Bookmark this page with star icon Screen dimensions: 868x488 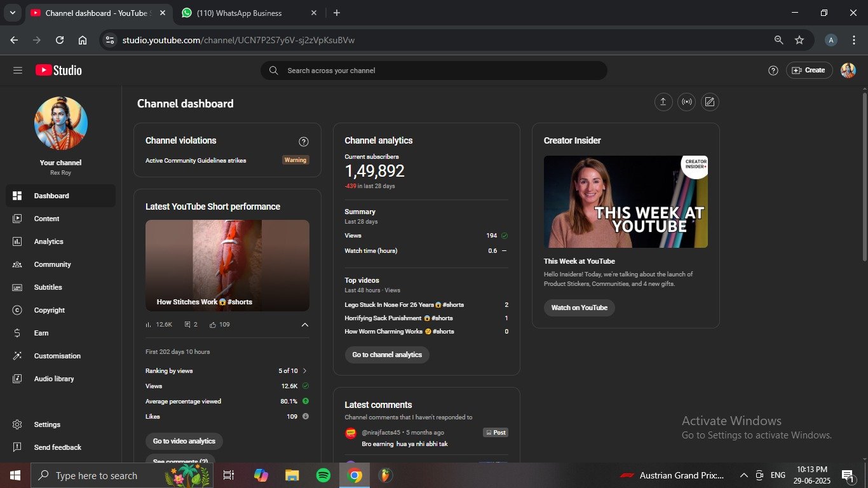point(799,40)
